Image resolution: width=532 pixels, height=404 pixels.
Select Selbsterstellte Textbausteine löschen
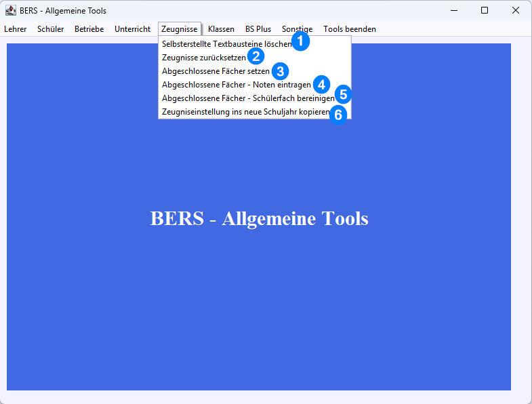(x=226, y=44)
